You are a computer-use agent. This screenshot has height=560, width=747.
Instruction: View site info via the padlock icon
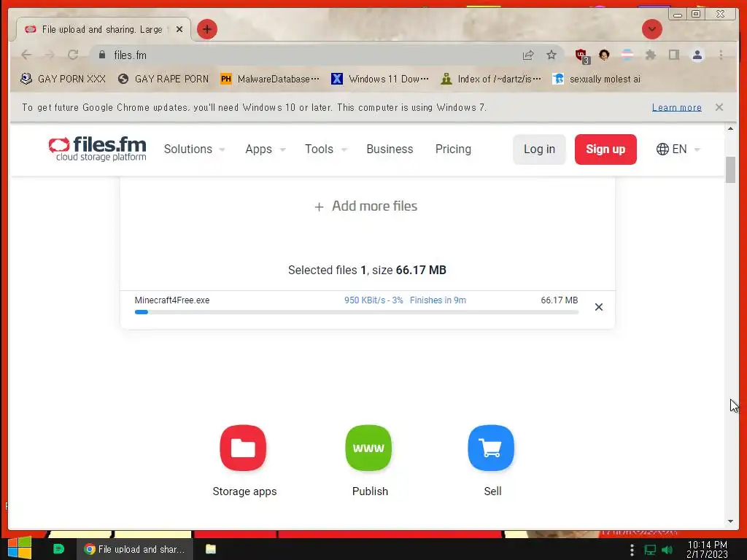[x=102, y=55]
